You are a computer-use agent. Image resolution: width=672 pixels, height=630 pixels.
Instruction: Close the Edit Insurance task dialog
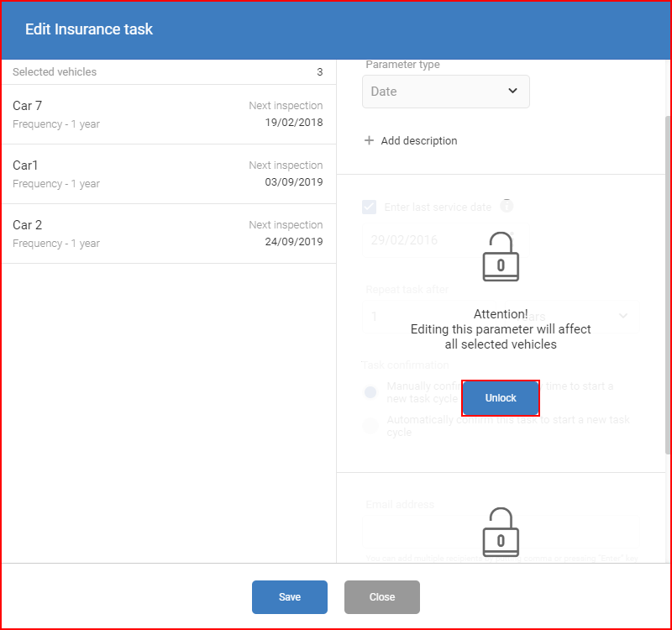[x=382, y=597]
